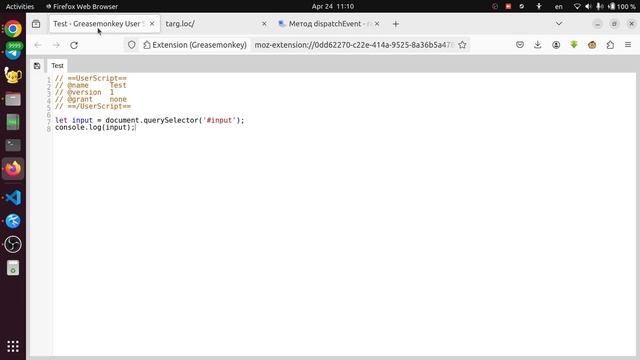Open the clock and calendar Apr 24 11:10
Screen dimensions: 640x360
tap(333, 7)
